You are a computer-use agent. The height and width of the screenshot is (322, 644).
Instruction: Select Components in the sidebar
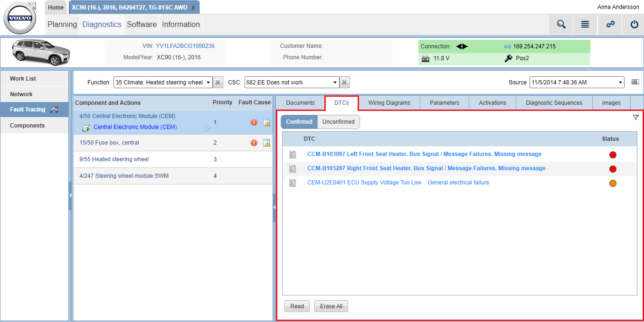(x=35, y=126)
